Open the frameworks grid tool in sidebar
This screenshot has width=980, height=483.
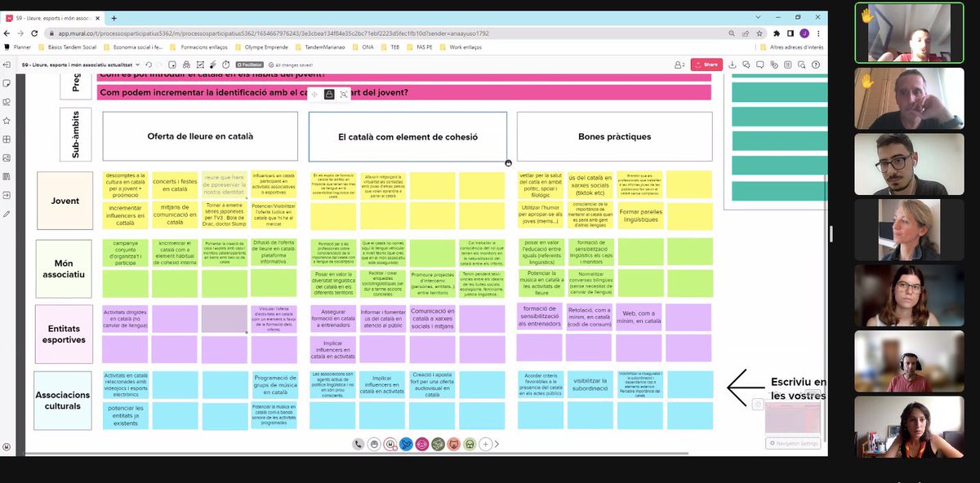[x=7, y=140]
